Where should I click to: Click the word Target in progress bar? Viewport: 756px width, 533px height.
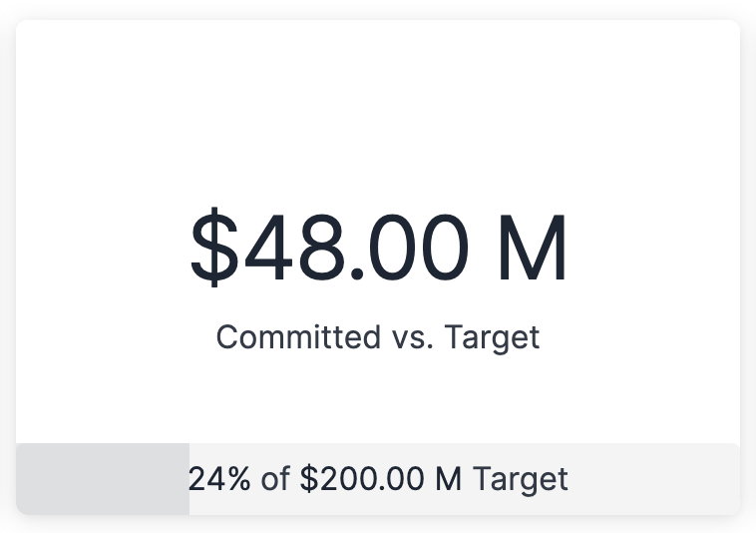tap(520, 479)
